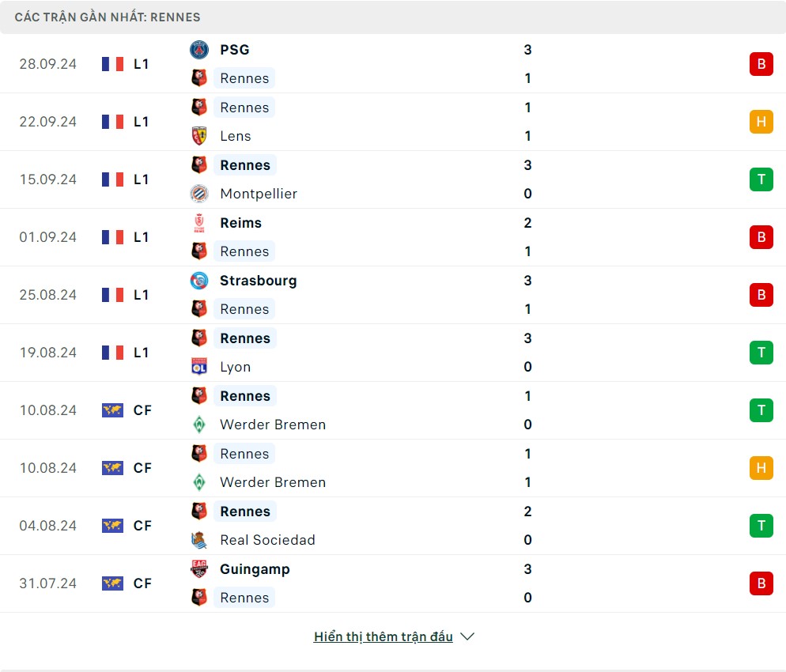
Task: Open the Werder Bremen team name on the 1-0 match
Action: [x=273, y=425]
